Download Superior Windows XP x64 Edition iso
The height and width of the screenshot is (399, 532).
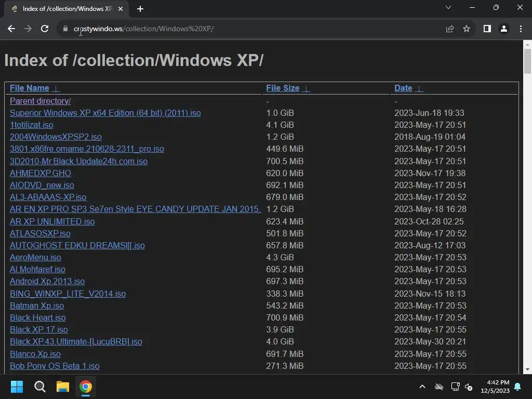click(x=105, y=113)
